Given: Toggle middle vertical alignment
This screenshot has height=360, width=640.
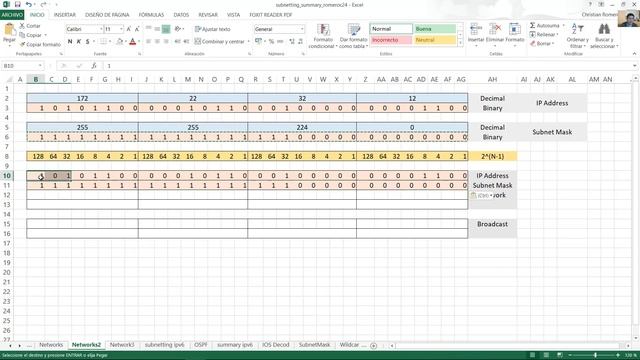Looking at the screenshot, I should click(157, 29).
